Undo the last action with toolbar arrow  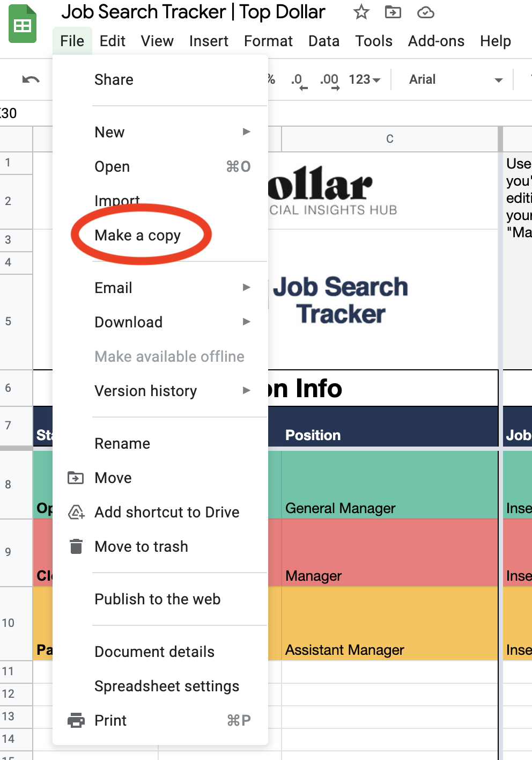click(31, 79)
